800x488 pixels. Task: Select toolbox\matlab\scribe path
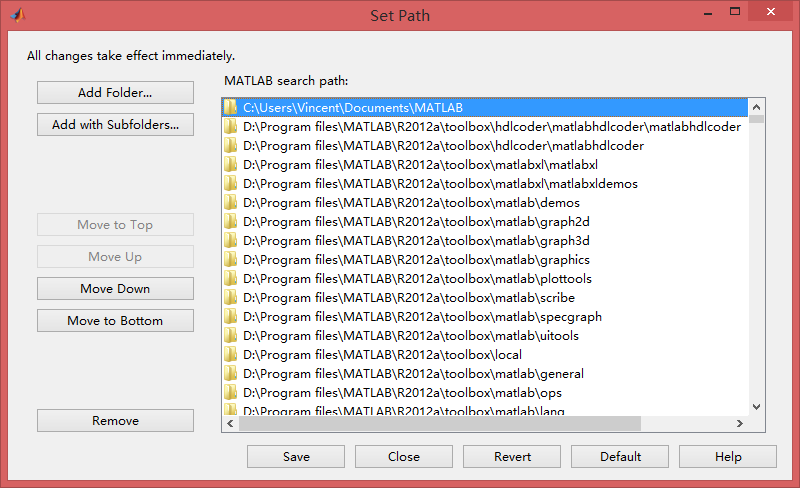(485, 298)
